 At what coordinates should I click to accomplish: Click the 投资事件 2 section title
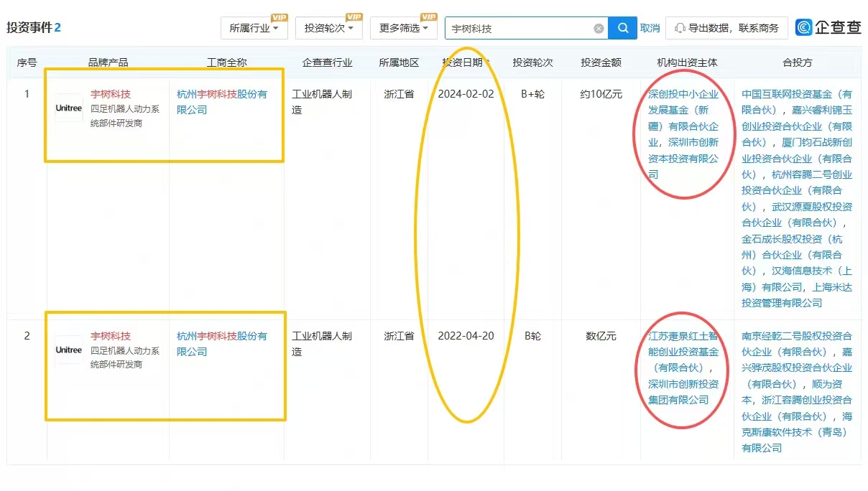[x=34, y=28]
